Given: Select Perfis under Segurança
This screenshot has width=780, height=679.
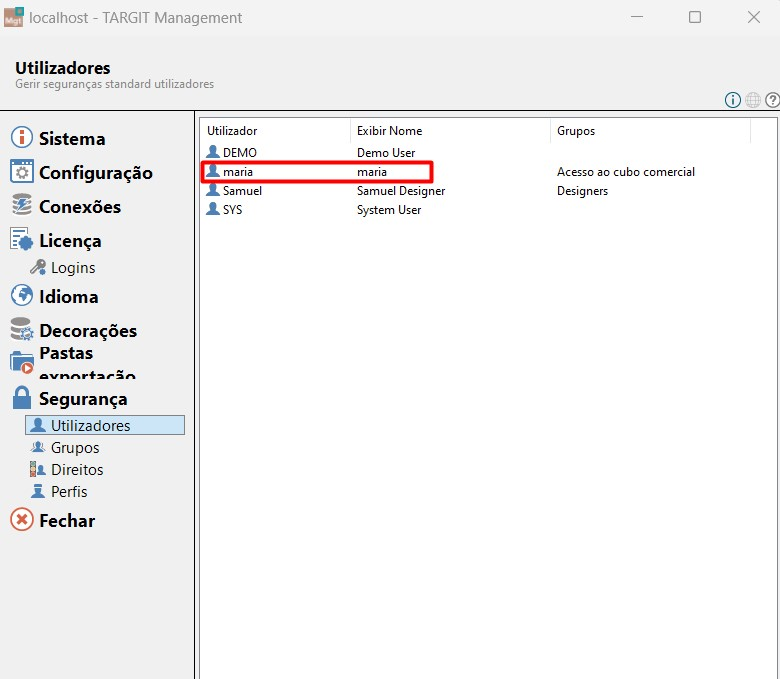Looking at the screenshot, I should 69,491.
